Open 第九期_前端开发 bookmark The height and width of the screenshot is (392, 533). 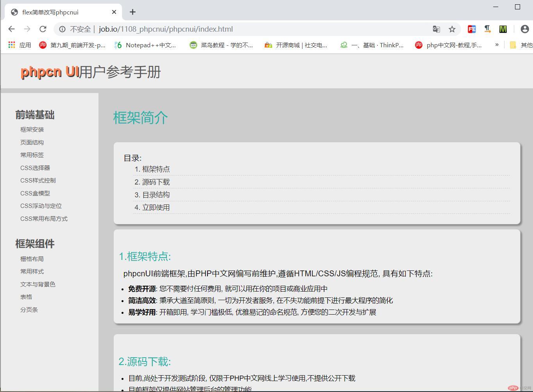coord(72,45)
